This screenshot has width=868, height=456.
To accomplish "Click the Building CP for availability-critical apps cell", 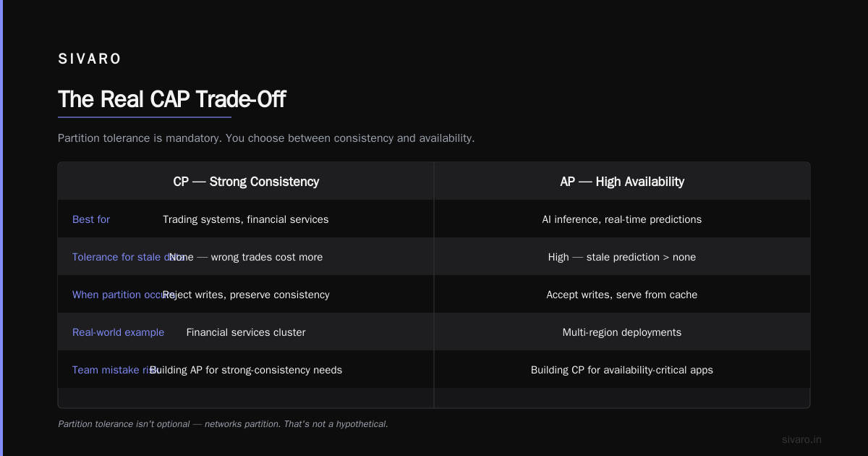I will pos(622,370).
